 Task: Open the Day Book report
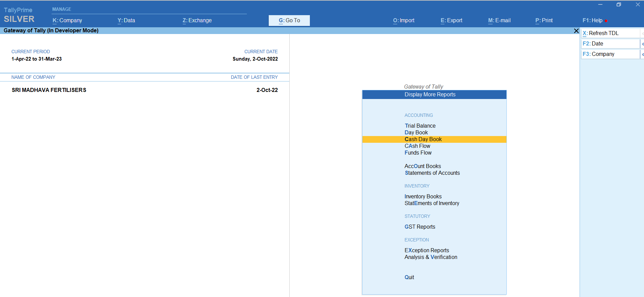click(x=416, y=133)
